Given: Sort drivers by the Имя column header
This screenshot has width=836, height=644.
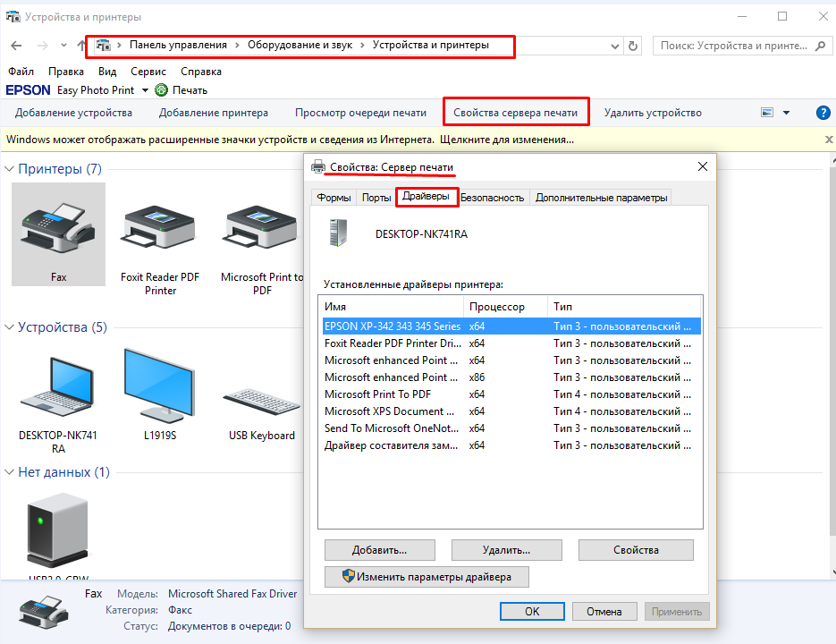Looking at the screenshot, I should pyautogui.click(x=392, y=307).
